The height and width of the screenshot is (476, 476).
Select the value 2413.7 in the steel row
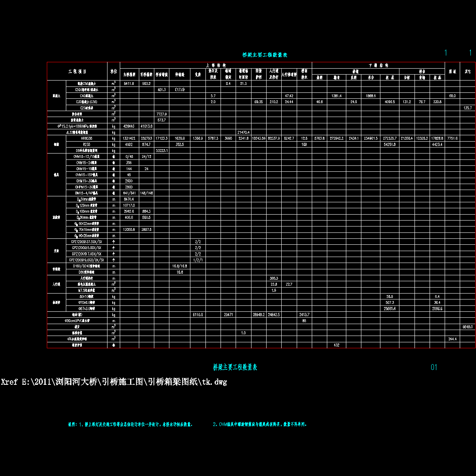click(x=304, y=315)
